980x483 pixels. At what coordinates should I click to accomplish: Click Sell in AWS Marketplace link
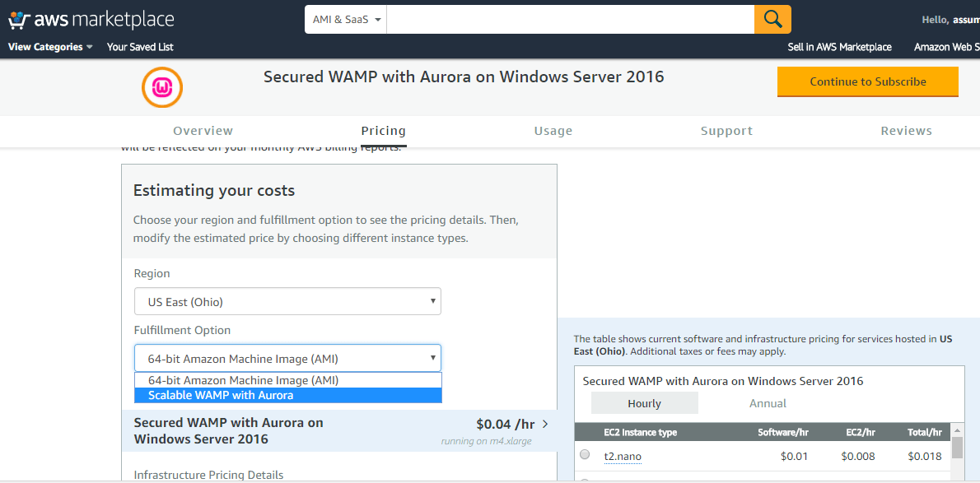(839, 47)
